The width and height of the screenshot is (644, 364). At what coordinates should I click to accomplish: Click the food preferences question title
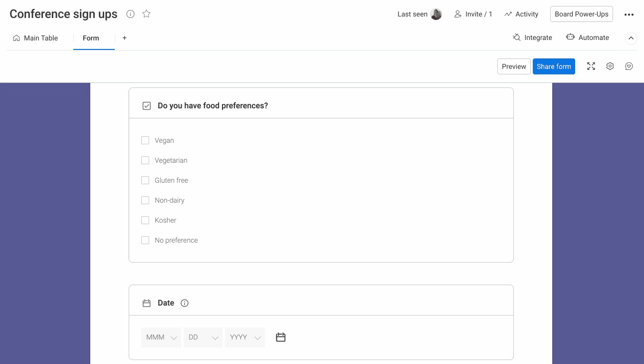point(213,106)
